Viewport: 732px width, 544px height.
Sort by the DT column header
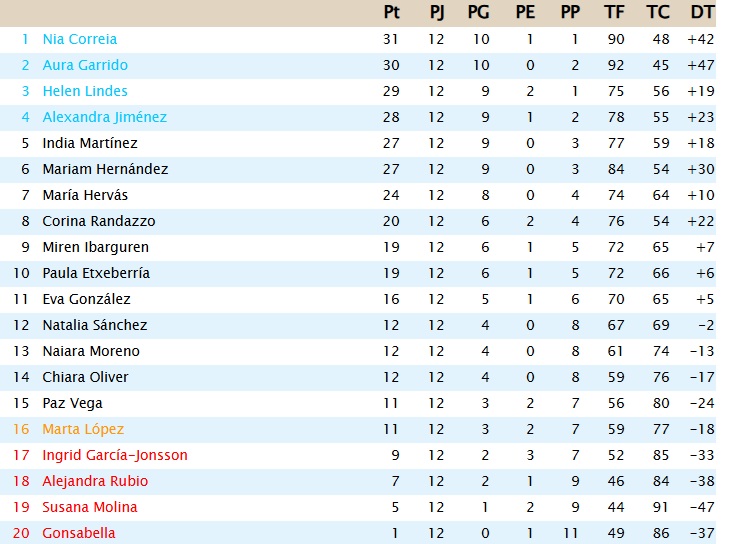[702, 12]
